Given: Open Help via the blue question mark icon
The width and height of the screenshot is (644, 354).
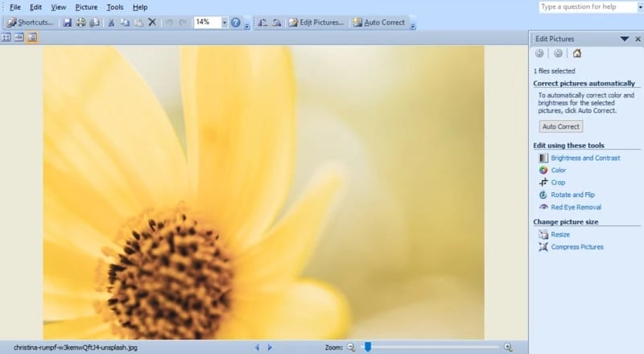Looking at the screenshot, I should pyautogui.click(x=236, y=23).
